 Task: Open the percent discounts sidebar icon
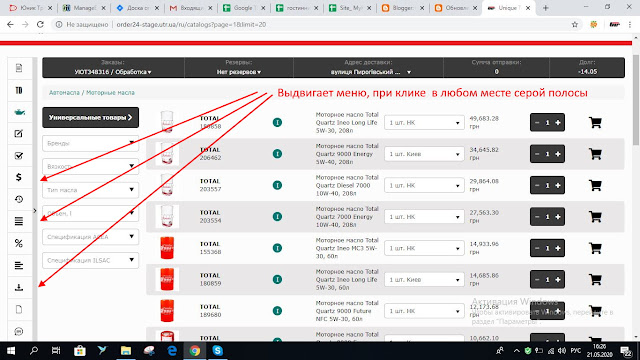pyautogui.click(x=19, y=243)
